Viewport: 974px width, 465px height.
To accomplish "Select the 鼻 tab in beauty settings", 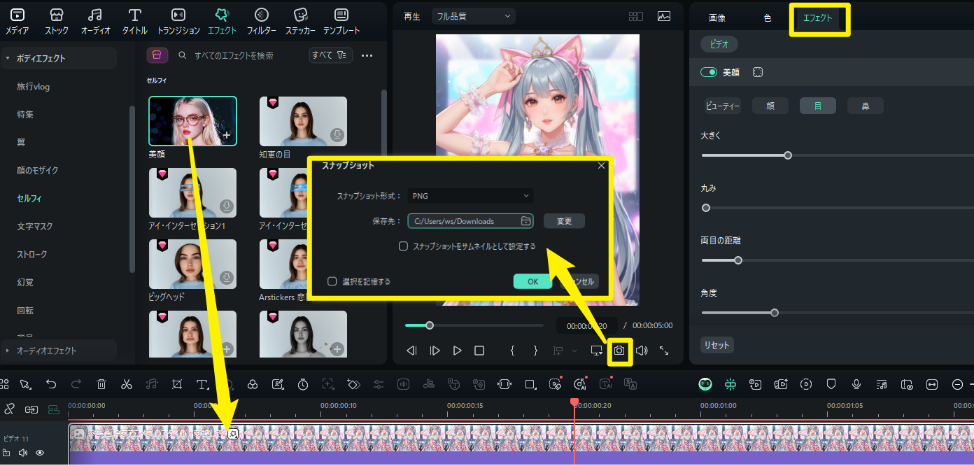I will [865, 106].
